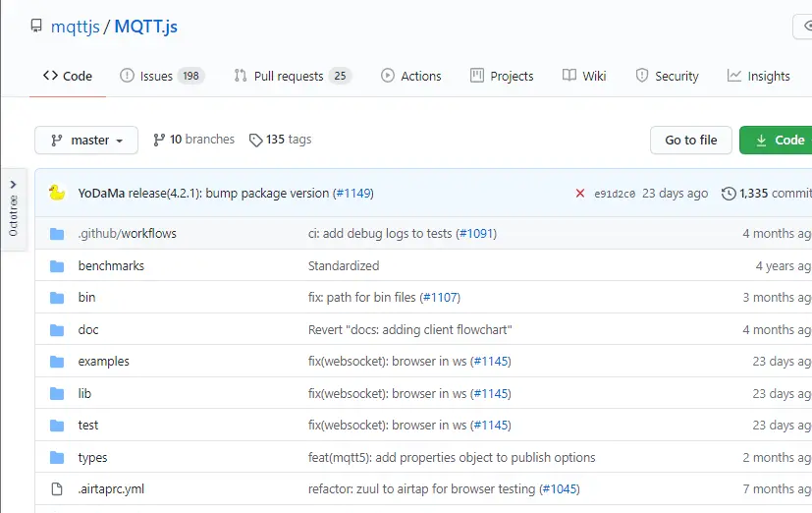Open the examples folder
This screenshot has height=513, width=812.
pyautogui.click(x=103, y=362)
